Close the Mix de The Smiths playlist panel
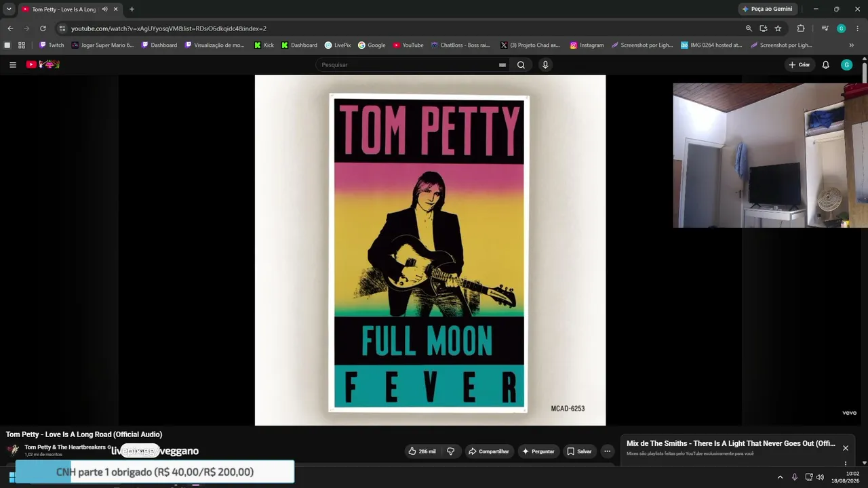 pos(846,448)
